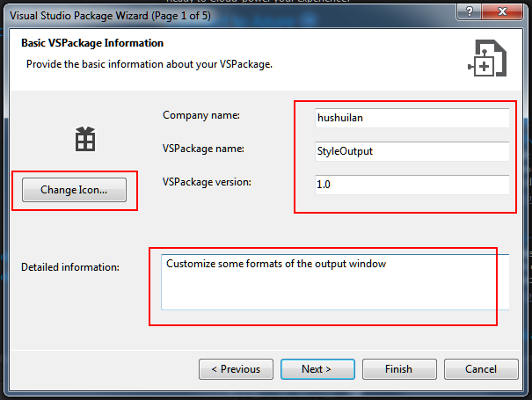Click the "VSPackage version:" label

point(207,182)
